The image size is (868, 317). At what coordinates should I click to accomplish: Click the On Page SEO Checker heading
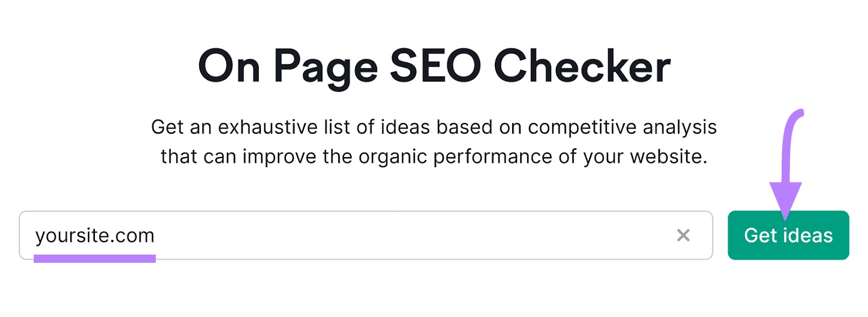click(x=434, y=65)
